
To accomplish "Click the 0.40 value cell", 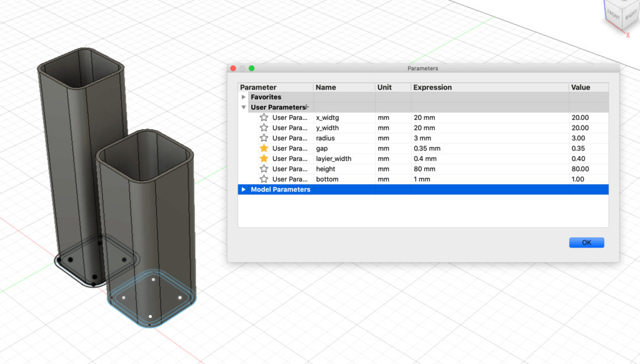I will (589, 159).
